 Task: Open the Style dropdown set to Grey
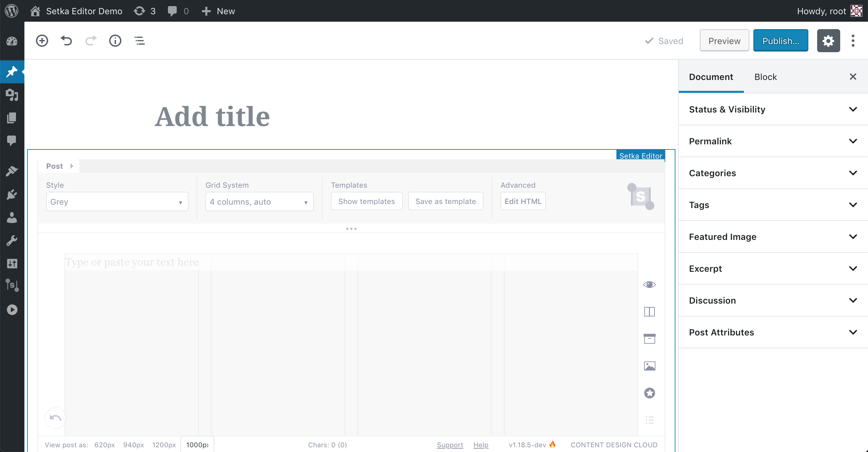coord(117,202)
